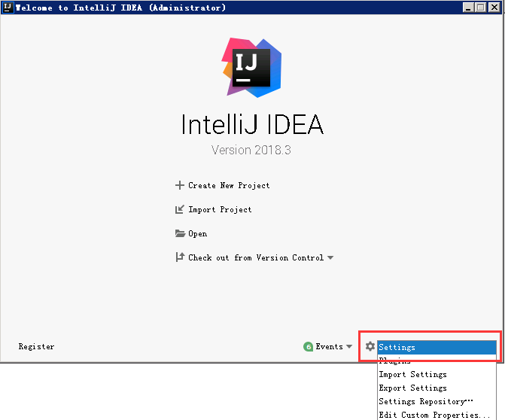Click the IJ title bar icon
The width and height of the screenshot is (505, 420).
[8, 7]
